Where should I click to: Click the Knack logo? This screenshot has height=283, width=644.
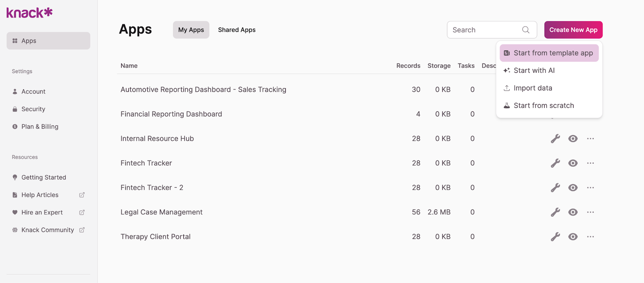pos(29,13)
